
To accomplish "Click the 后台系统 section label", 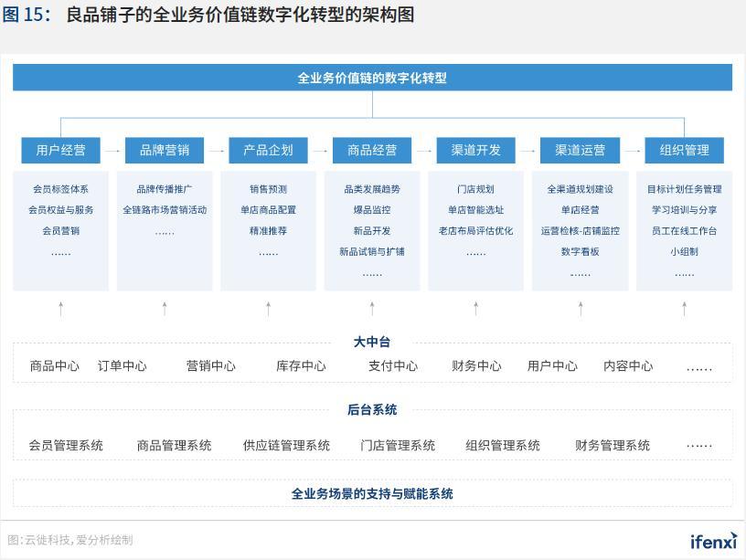I will [372, 410].
